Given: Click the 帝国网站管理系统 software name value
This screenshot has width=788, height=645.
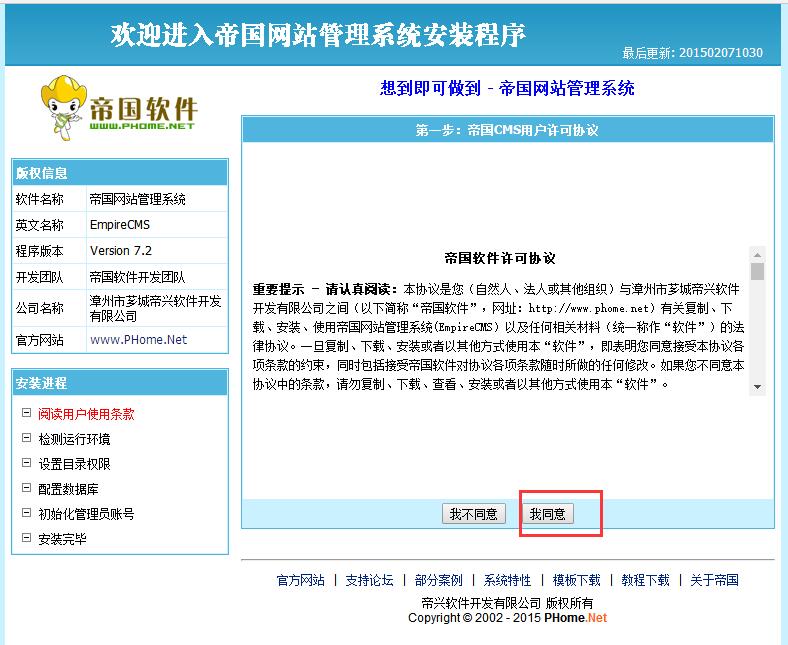Looking at the screenshot, I should pyautogui.click(x=137, y=200).
